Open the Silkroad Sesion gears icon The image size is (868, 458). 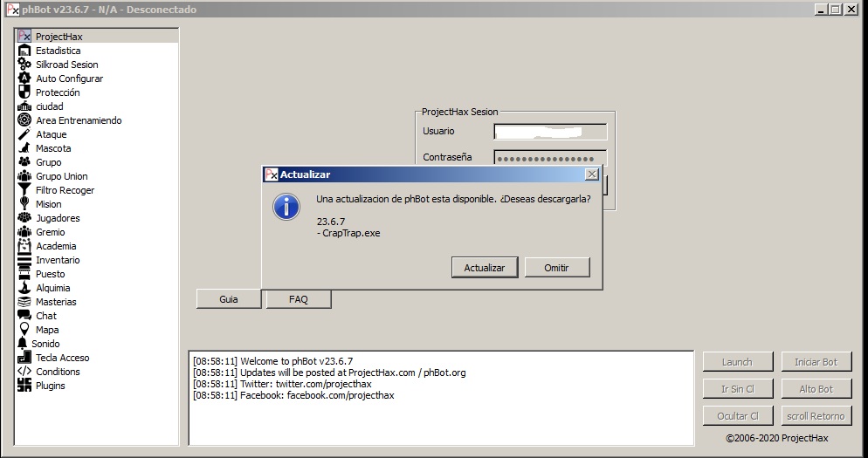(x=24, y=65)
